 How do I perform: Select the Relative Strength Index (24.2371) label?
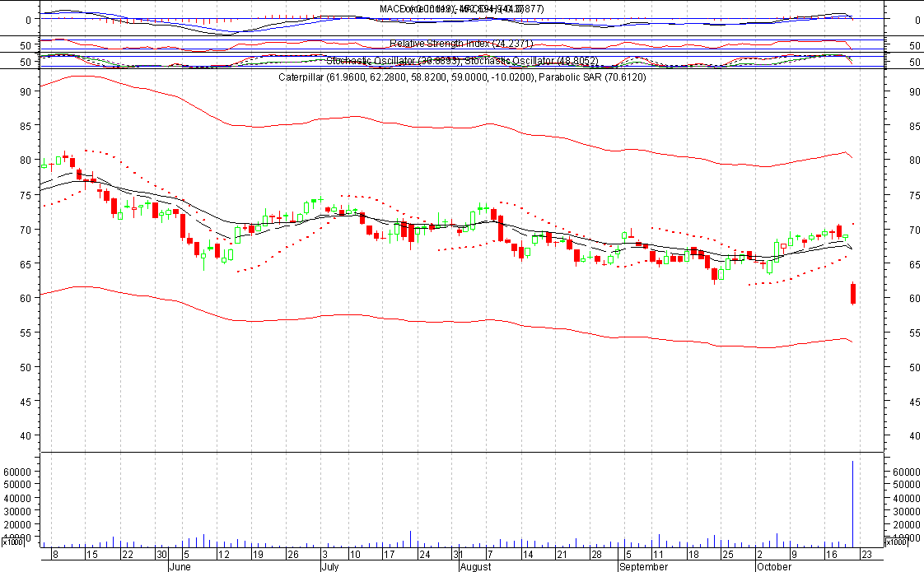(461, 44)
